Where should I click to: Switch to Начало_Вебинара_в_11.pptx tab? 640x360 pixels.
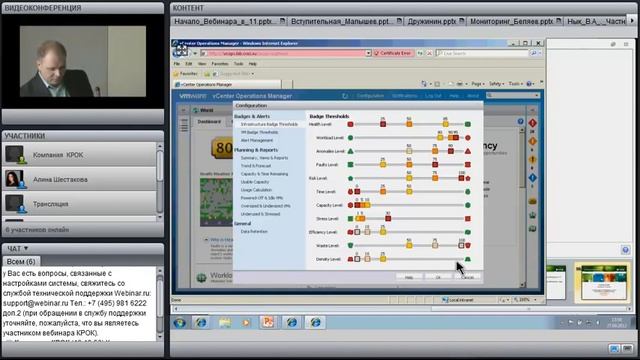[229, 21]
